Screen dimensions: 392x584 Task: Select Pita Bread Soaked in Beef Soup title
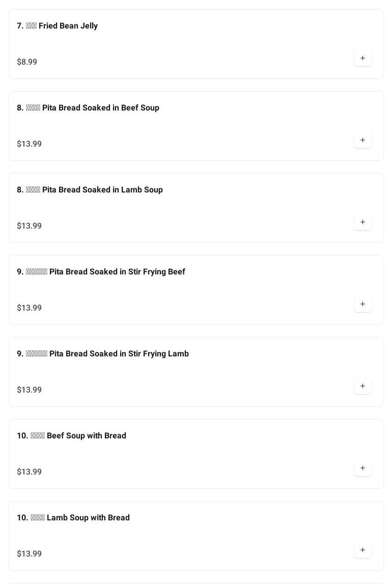click(x=88, y=108)
